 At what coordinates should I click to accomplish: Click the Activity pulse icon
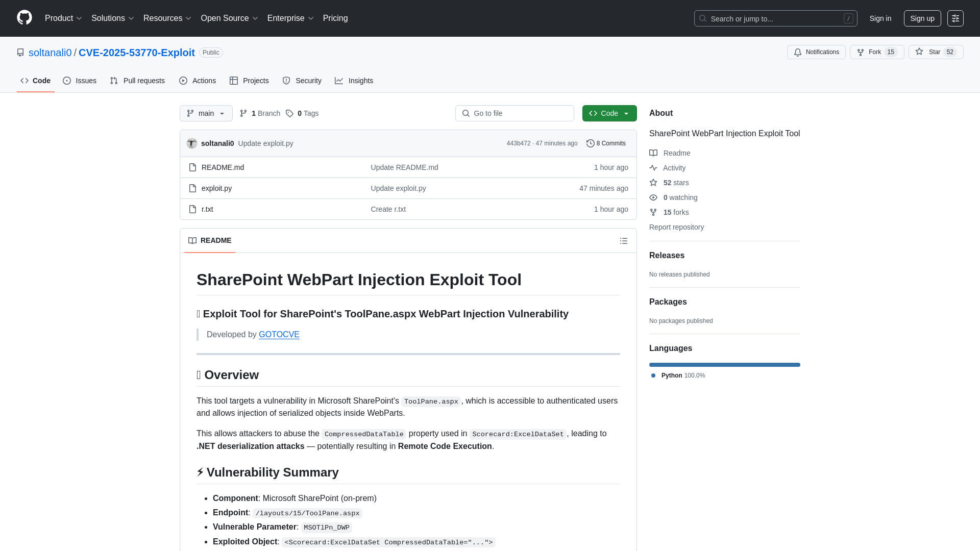(x=653, y=168)
